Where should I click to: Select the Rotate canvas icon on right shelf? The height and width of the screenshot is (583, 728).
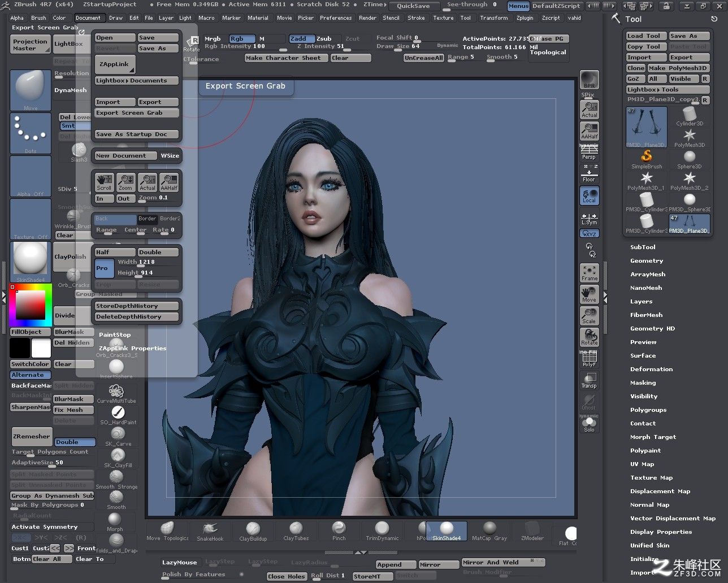590,337
